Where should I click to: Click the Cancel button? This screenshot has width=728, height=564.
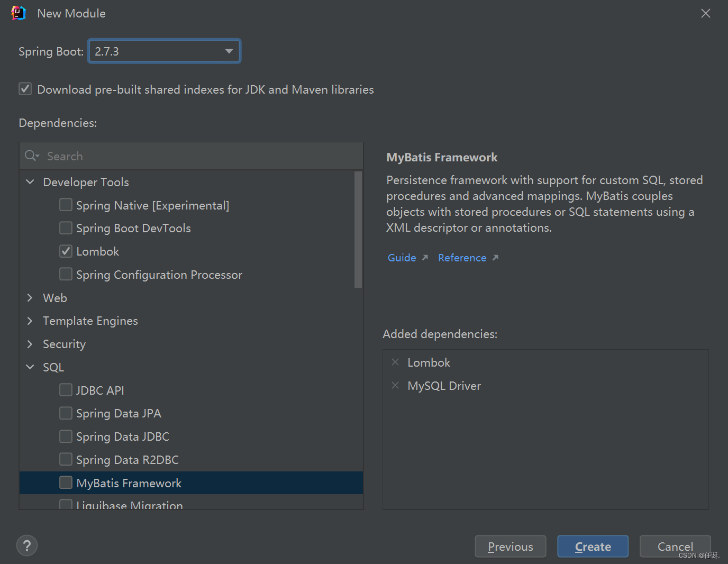[675, 547]
